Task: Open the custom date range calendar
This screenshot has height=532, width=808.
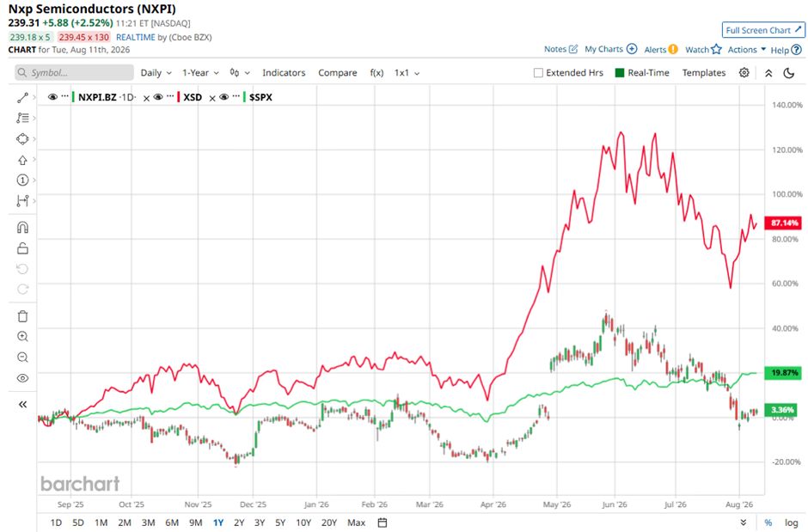Action: tap(383, 523)
